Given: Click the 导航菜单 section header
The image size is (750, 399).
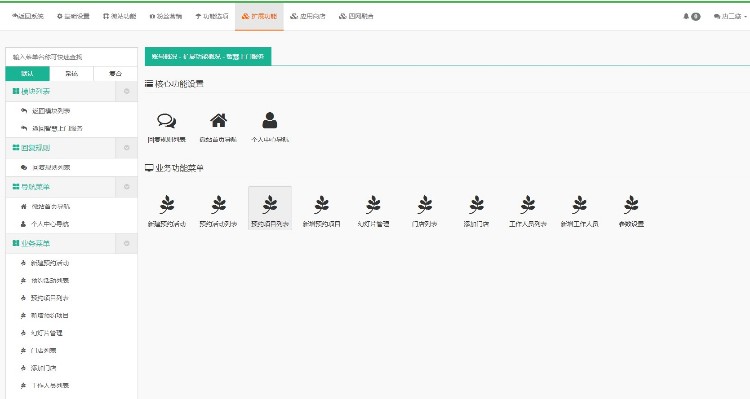Looking at the screenshot, I should (x=61, y=187).
